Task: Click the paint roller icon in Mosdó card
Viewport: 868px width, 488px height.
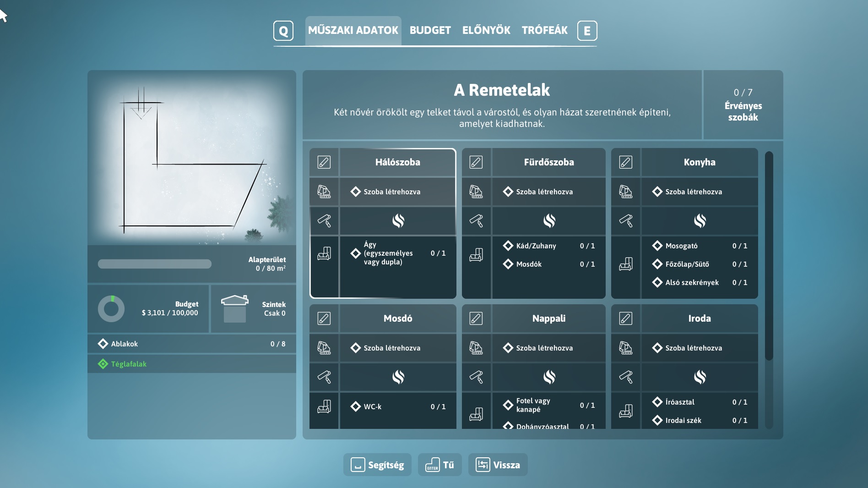Action: 324,377
